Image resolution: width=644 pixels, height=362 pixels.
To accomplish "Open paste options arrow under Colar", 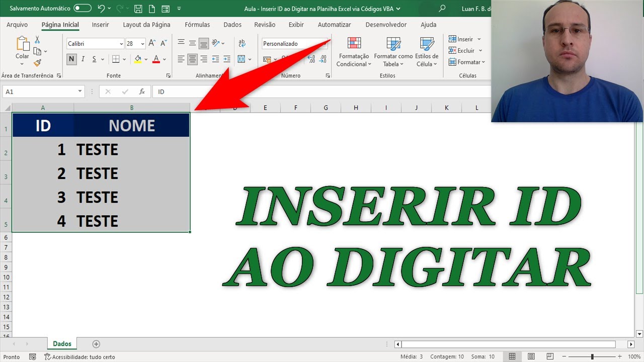I will pos(22,64).
